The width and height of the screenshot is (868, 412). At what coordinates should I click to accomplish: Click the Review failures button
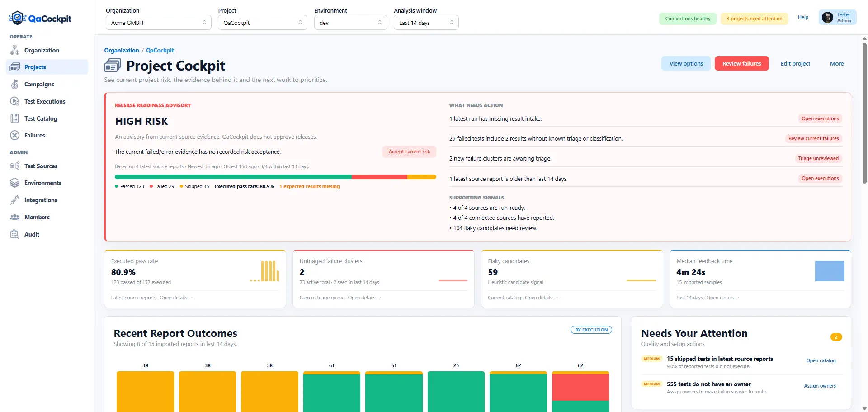click(x=741, y=63)
